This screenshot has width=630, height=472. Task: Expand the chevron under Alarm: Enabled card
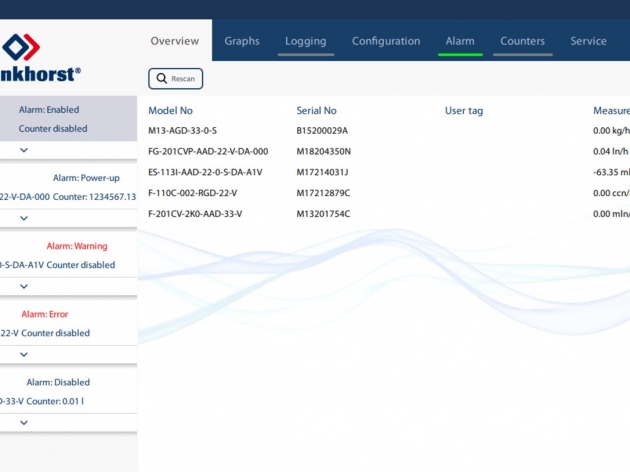[24, 150]
